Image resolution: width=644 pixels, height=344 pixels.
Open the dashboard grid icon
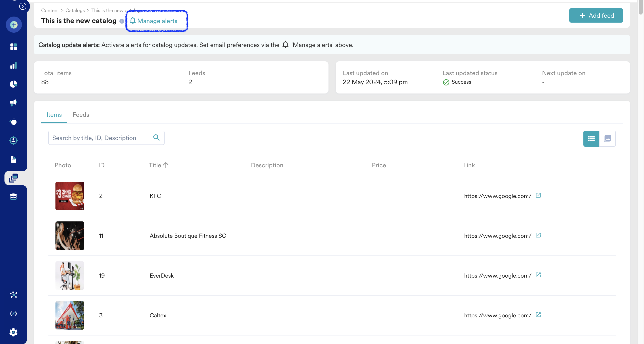point(13,47)
